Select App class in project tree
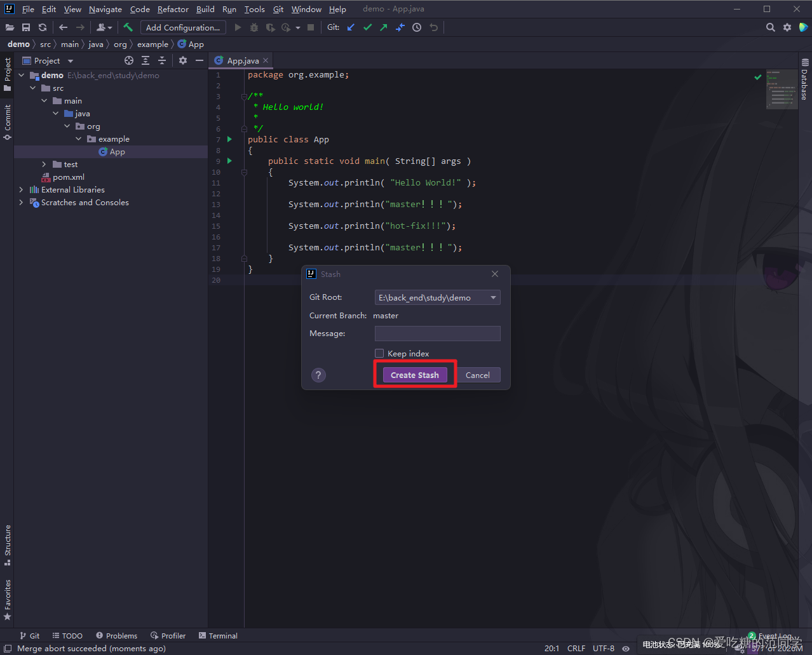The image size is (812, 655). 118,151
